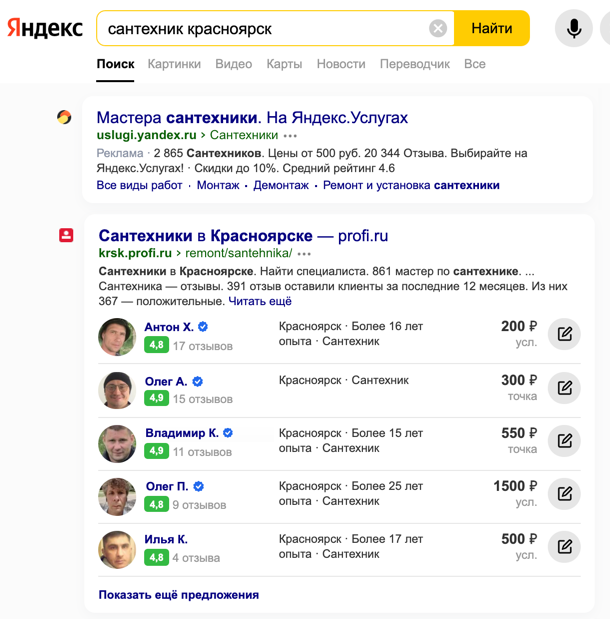Click edit icon in Олег П. row
610x619 pixels.
(x=564, y=494)
